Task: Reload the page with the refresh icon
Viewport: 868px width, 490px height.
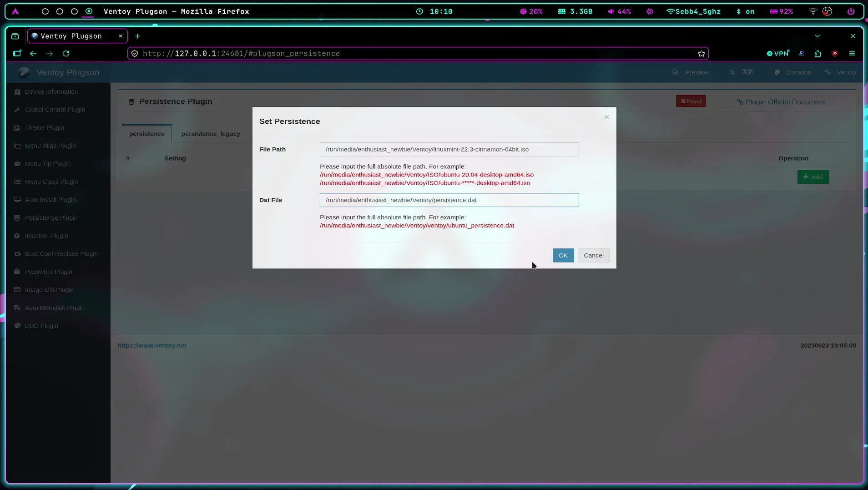Action: pyautogui.click(x=66, y=54)
